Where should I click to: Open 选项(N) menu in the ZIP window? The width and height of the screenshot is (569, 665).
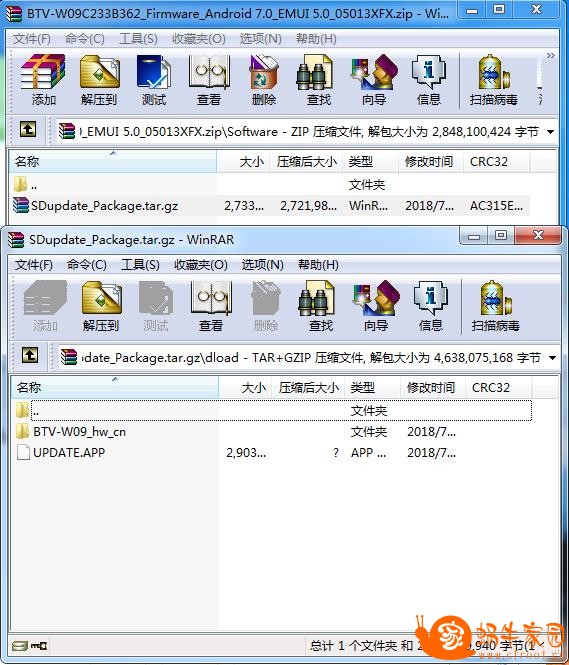(x=260, y=39)
